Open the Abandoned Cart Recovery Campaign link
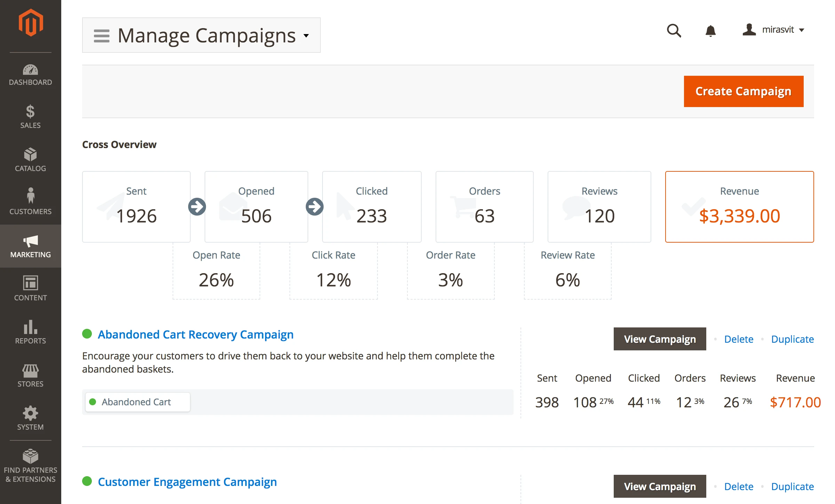This screenshot has width=835, height=504. coord(196,334)
